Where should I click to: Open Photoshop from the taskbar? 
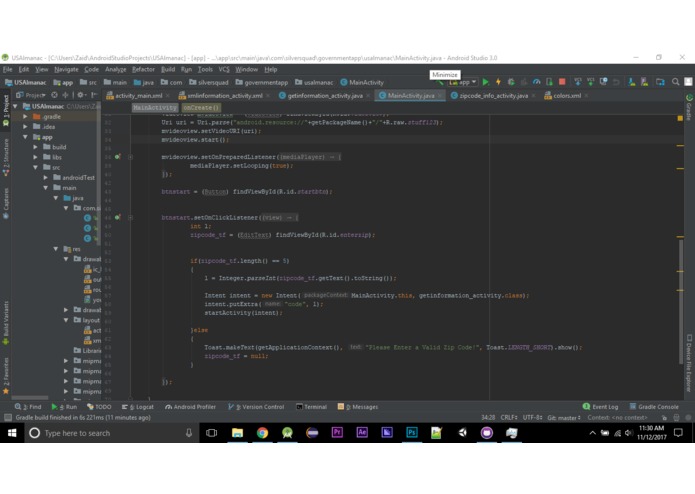[412, 433]
